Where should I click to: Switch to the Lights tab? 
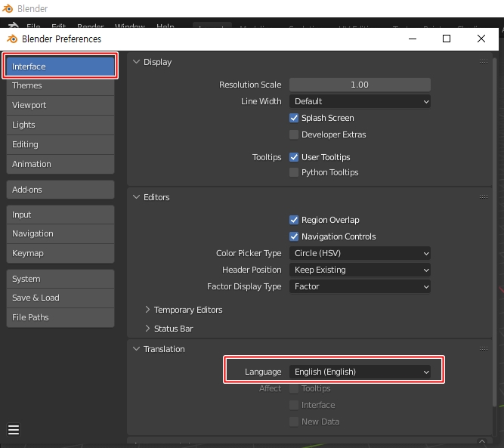click(60, 125)
